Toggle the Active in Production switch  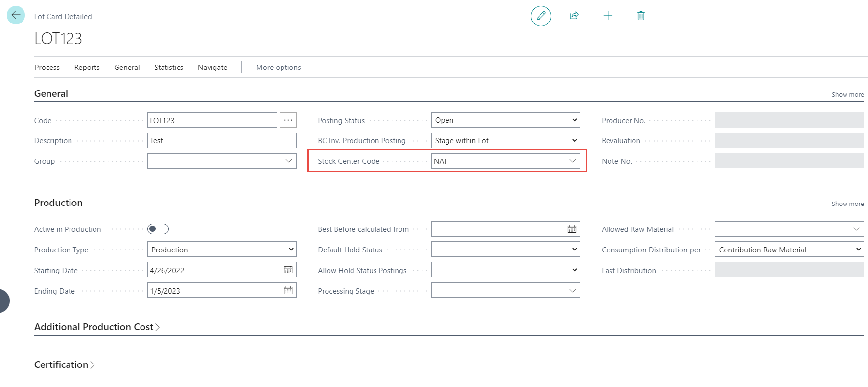(x=158, y=229)
